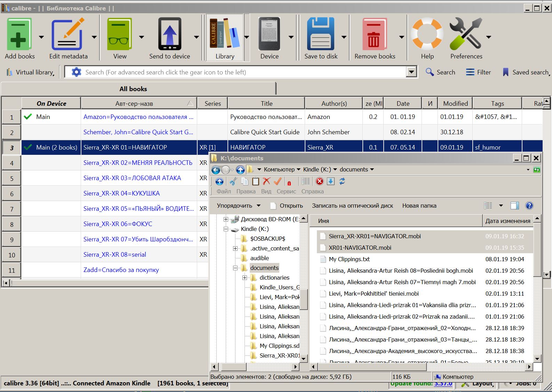Click the blue download arrow icon in Explorer
Viewport: 552px width, 392px height.
[x=331, y=181]
